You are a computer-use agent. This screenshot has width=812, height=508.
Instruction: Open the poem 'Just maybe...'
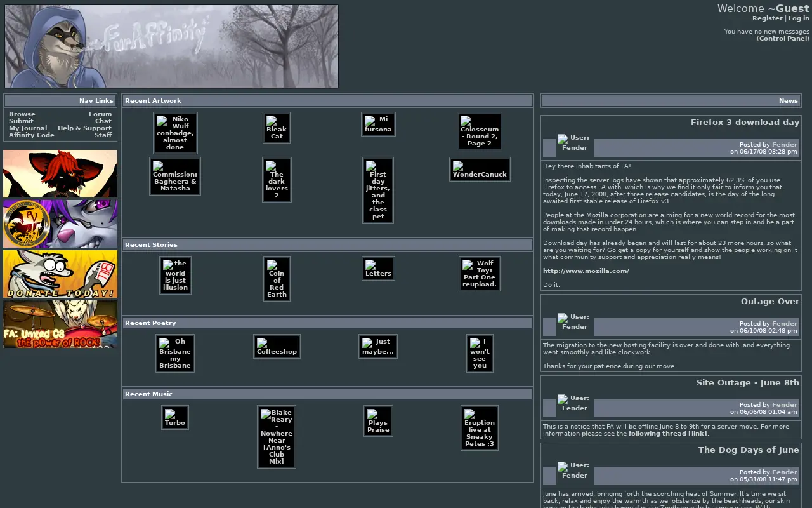point(378,347)
